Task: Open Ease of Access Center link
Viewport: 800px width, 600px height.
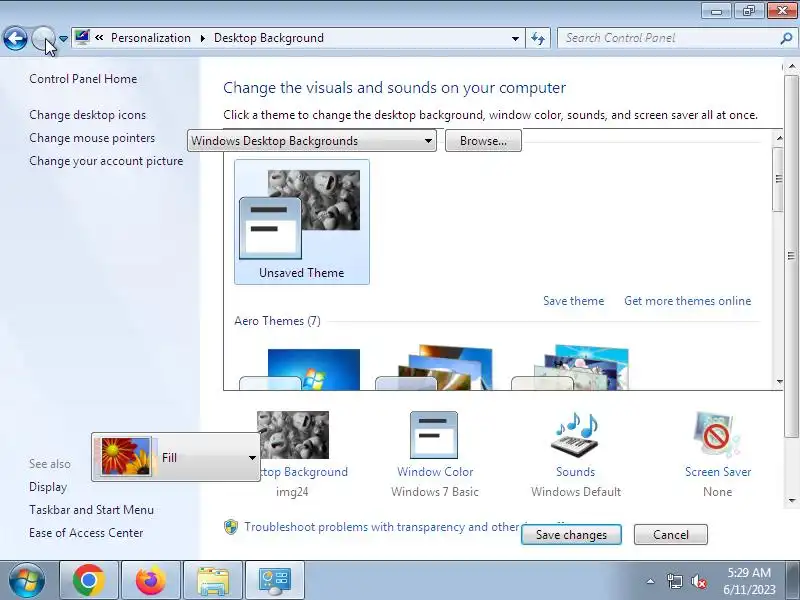Action: click(86, 533)
